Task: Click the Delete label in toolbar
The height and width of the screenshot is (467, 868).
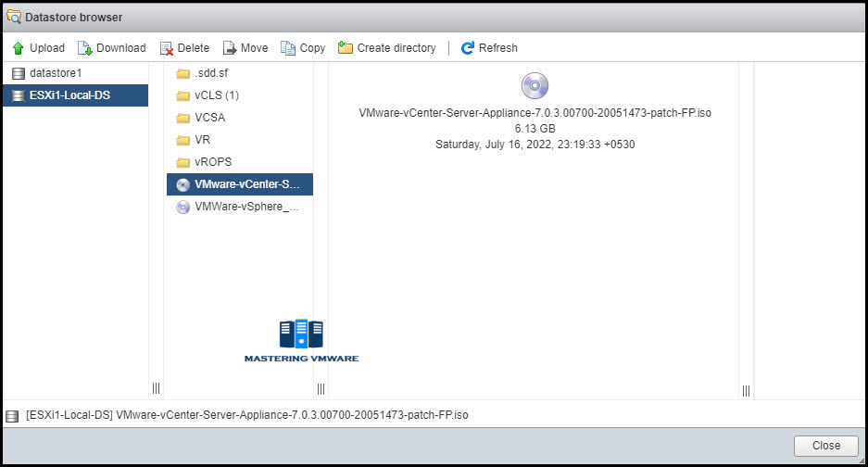Action: pos(194,48)
